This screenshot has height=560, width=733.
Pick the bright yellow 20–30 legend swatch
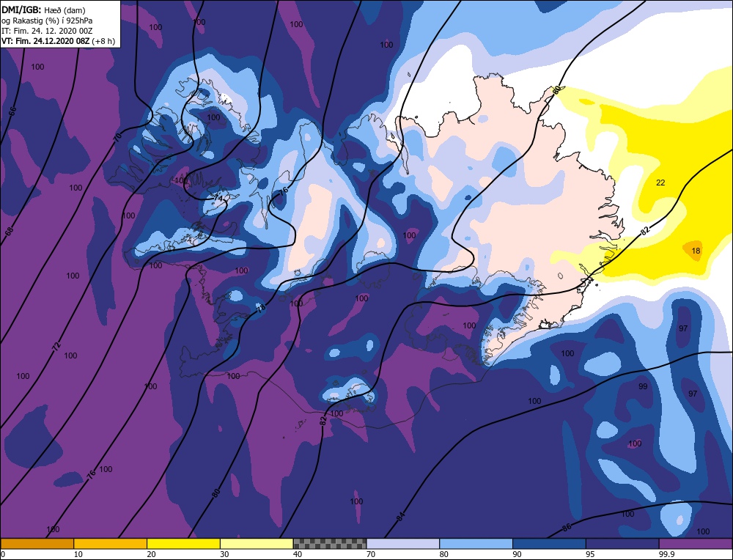[x=183, y=543]
